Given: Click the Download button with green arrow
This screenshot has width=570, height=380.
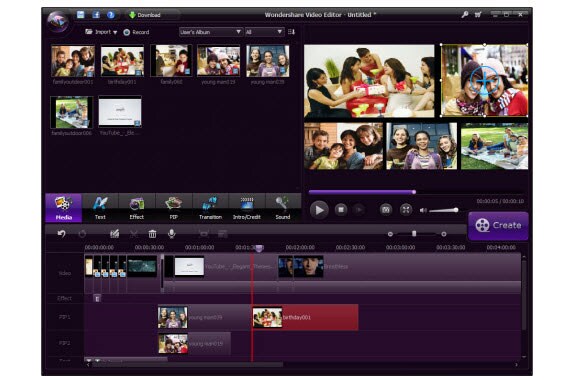Looking at the screenshot, I should 145,15.
